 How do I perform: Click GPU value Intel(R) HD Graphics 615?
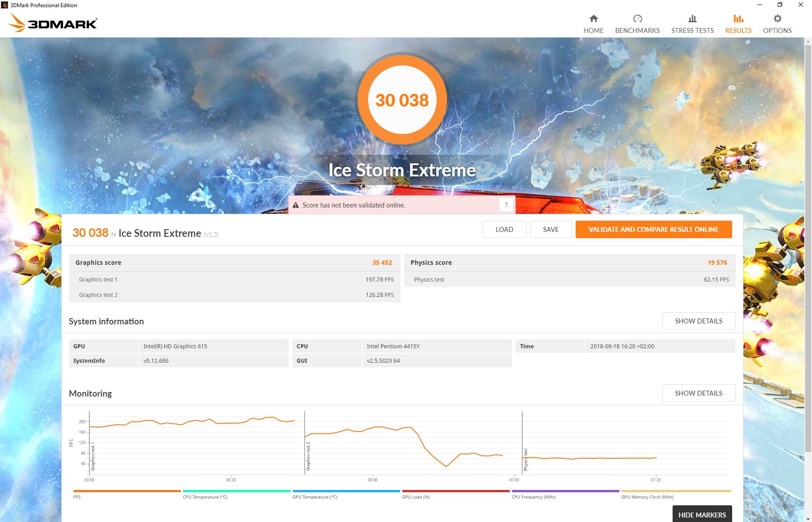pyautogui.click(x=175, y=346)
